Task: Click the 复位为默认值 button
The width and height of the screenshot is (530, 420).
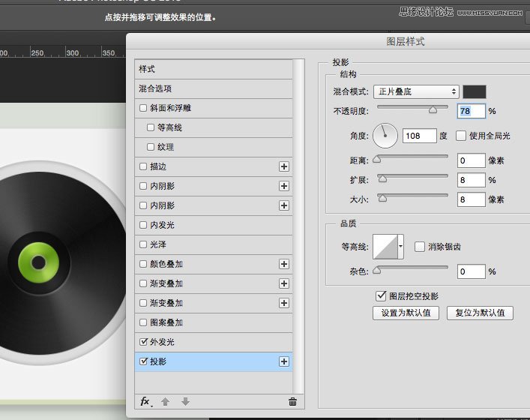Action: [480, 313]
